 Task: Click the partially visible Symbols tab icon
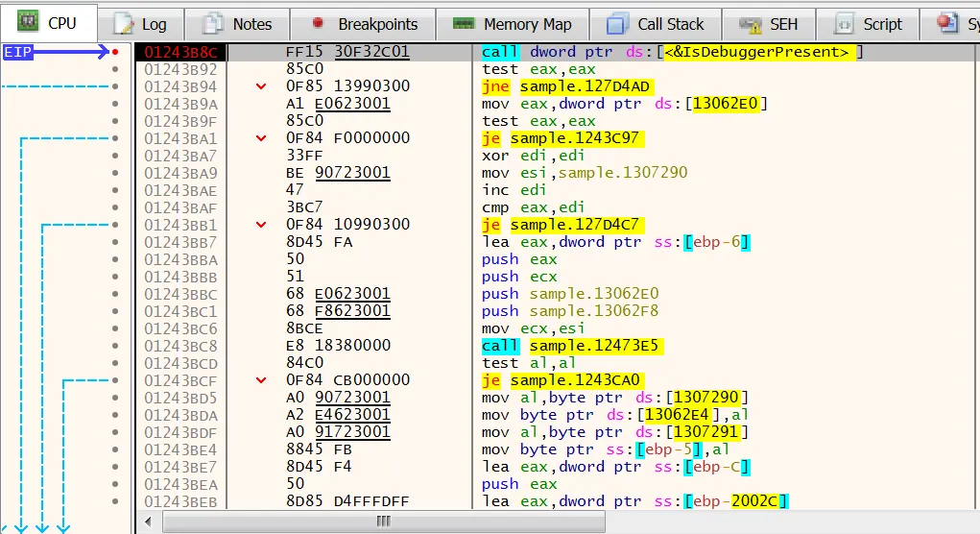click(x=947, y=24)
